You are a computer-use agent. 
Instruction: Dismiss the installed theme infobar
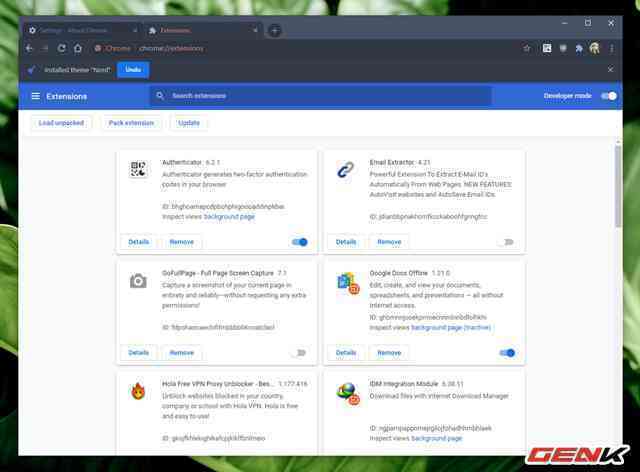[610, 70]
